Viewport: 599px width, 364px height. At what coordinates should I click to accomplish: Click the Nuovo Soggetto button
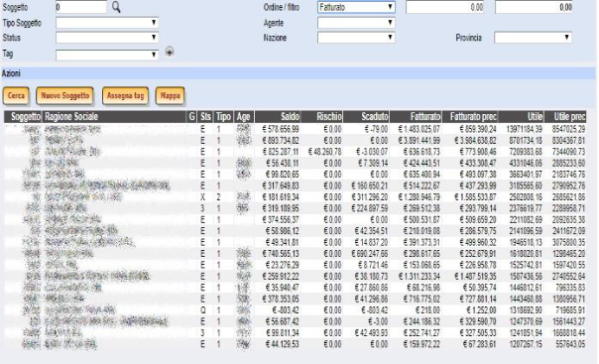tap(64, 95)
